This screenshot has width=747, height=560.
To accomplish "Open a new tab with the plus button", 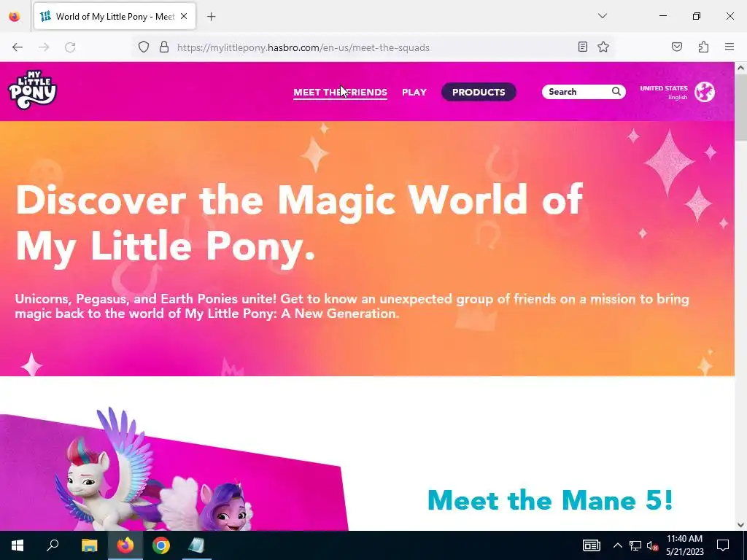I will [212, 17].
